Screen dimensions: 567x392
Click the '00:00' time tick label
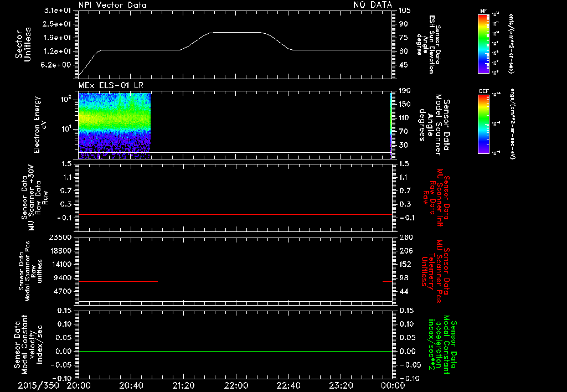[393, 385]
